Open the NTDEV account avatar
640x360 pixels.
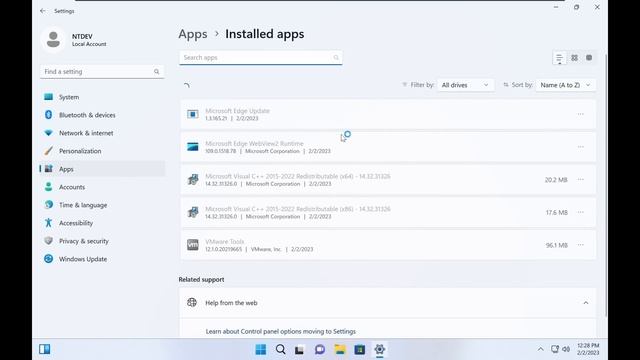[x=53, y=40]
